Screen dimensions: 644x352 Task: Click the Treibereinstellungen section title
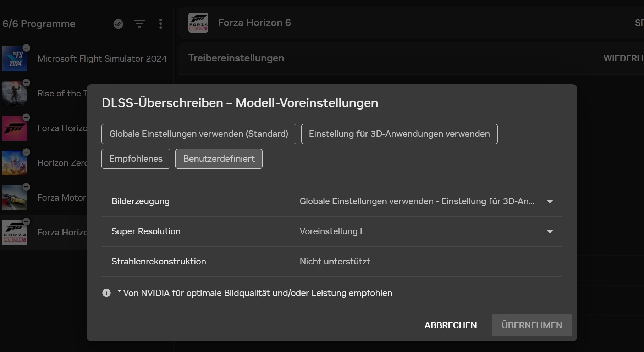[x=236, y=58]
